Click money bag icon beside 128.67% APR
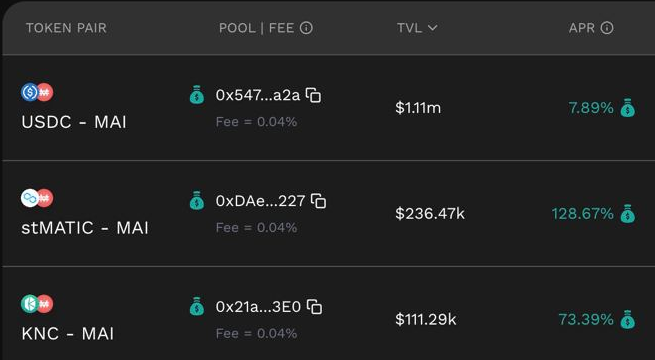 point(627,213)
